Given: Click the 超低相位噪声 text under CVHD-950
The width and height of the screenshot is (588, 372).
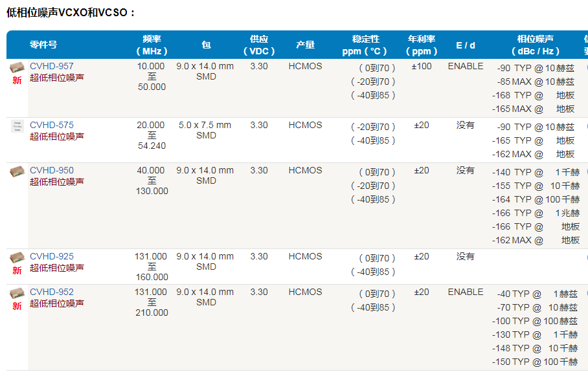Looking at the screenshot, I should click(x=57, y=182).
